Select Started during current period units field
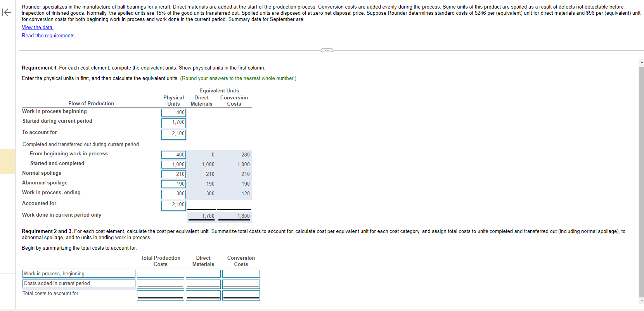This screenshot has width=644, height=311. tap(173, 123)
